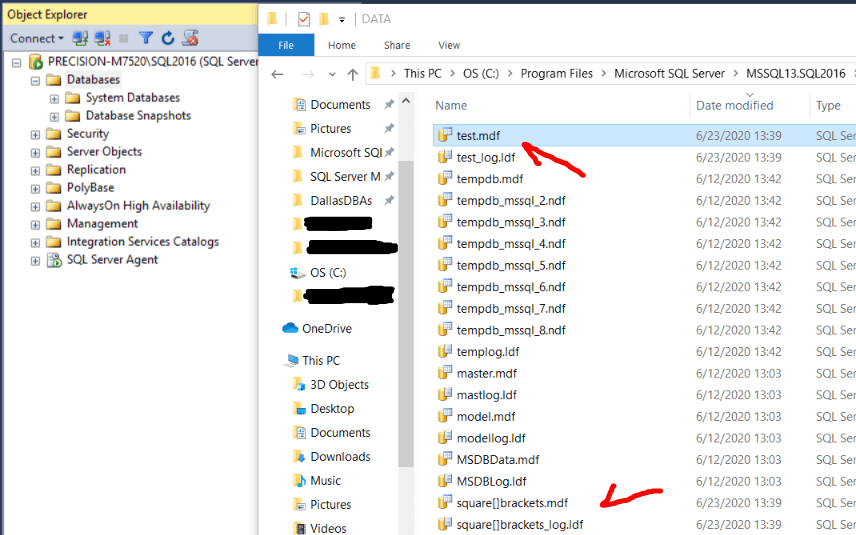856x535 pixels.
Task: Expand the Database Snapshots node
Action: (x=54, y=117)
